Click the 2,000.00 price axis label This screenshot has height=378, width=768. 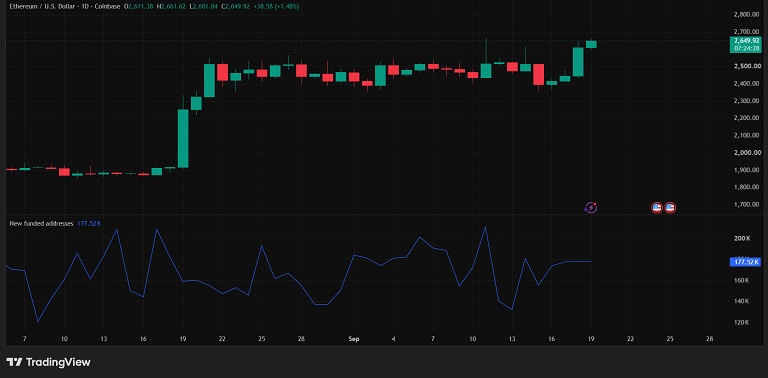coord(747,153)
